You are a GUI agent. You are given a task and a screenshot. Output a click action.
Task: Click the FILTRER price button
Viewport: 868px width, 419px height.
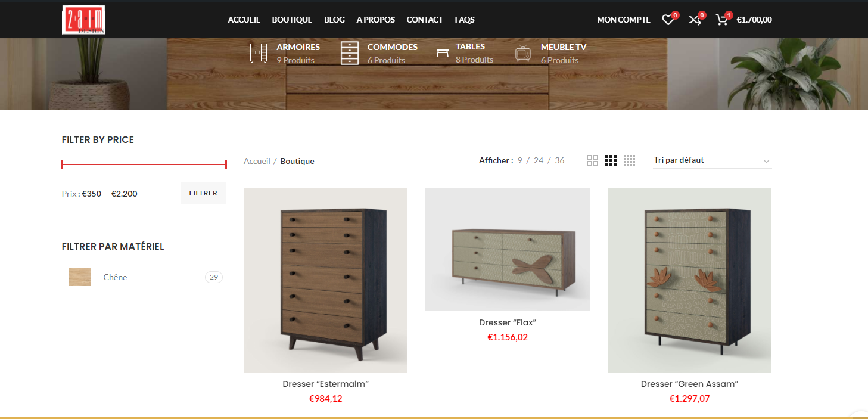coord(203,193)
